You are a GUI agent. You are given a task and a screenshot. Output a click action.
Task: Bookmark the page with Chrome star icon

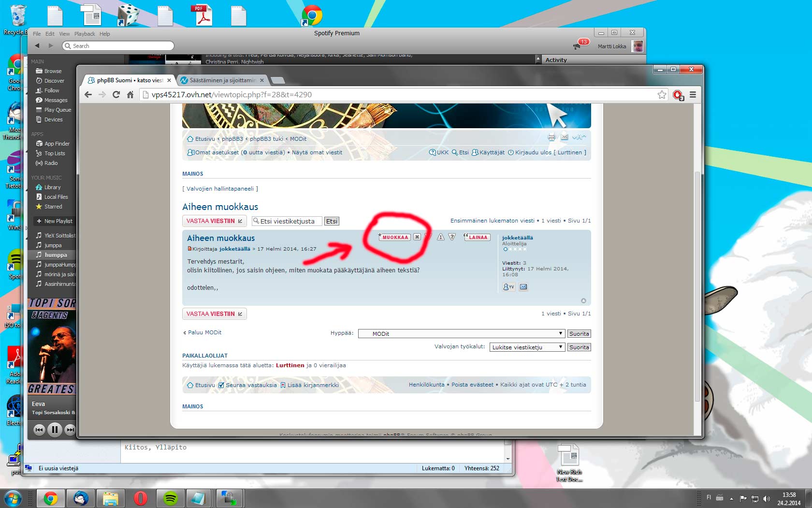click(x=662, y=95)
